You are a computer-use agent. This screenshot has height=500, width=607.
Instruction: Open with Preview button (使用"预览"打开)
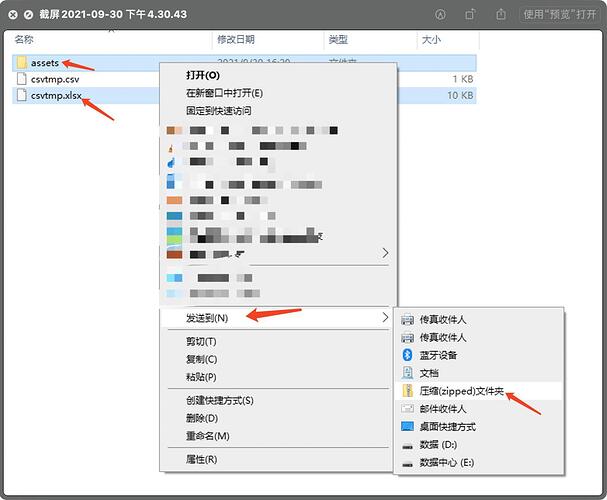coord(559,15)
